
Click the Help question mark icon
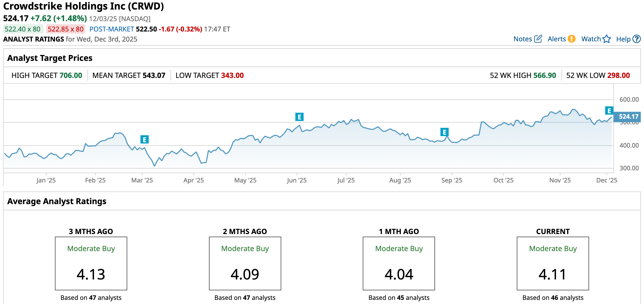point(637,39)
